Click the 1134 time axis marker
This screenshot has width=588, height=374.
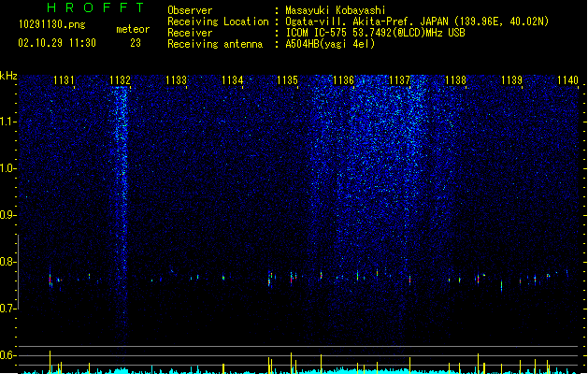(x=232, y=80)
